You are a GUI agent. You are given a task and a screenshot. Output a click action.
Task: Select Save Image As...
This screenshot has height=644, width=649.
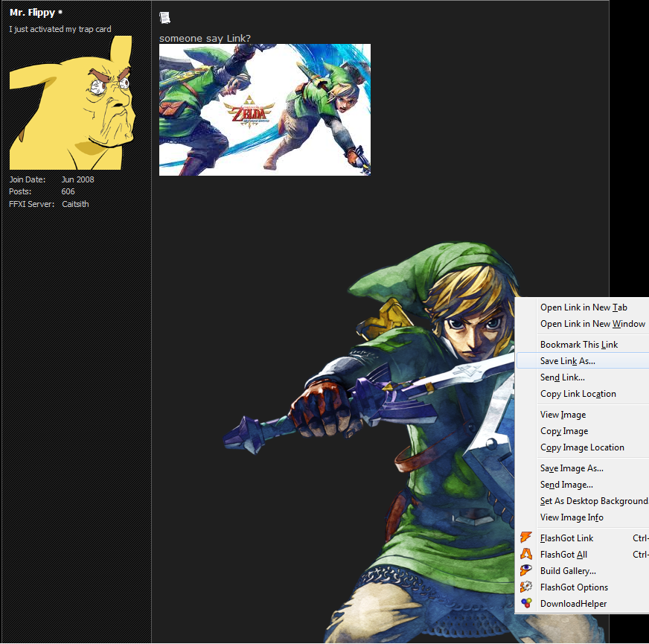tap(583, 468)
